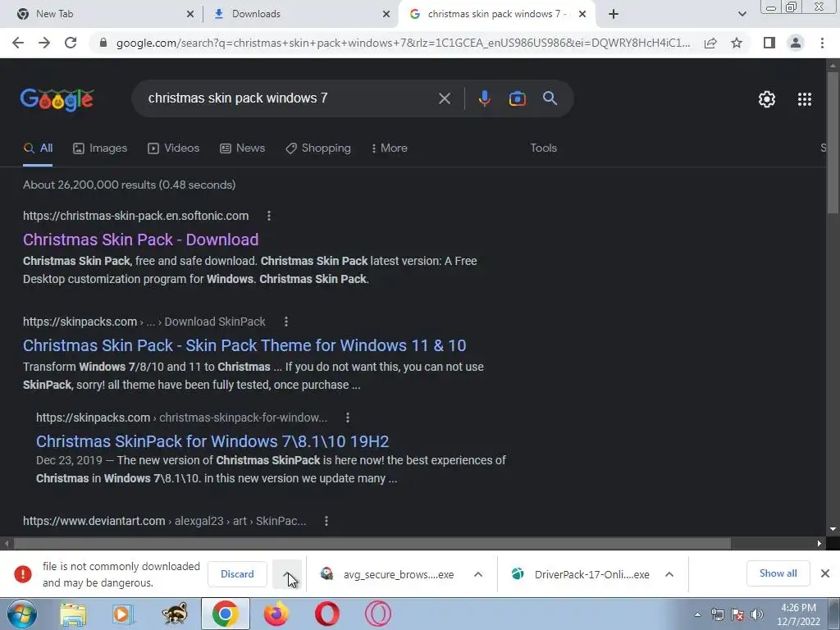Open more options for christmas-skinpack-for-window result
Image resolution: width=840 pixels, height=630 pixels.
(348, 418)
